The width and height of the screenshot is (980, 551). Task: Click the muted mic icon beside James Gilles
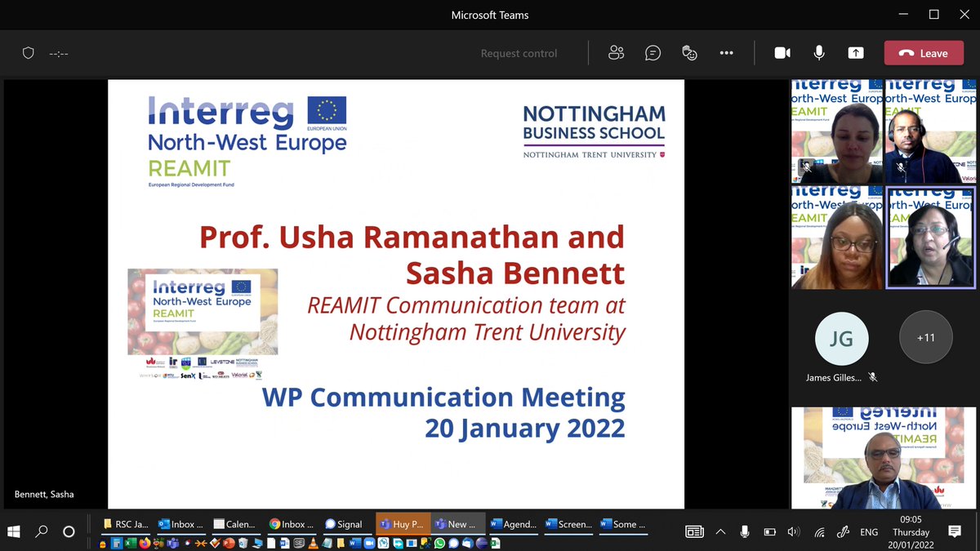tap(873, 377)
